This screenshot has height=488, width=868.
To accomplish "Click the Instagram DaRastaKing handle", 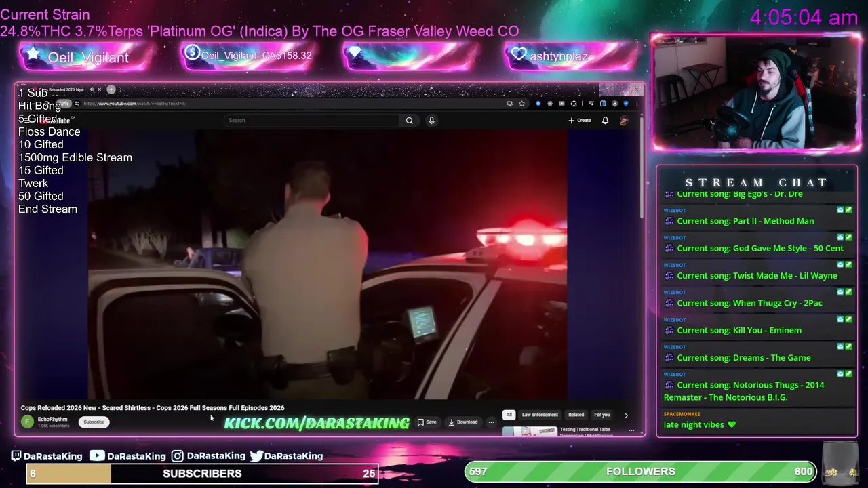I will click(208, 456).
